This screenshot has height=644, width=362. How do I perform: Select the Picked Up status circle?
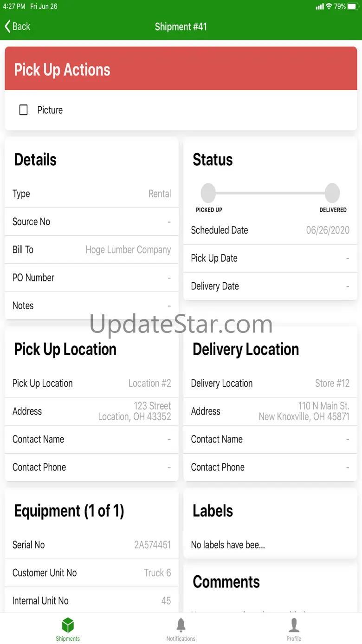[x=208, y=193]
